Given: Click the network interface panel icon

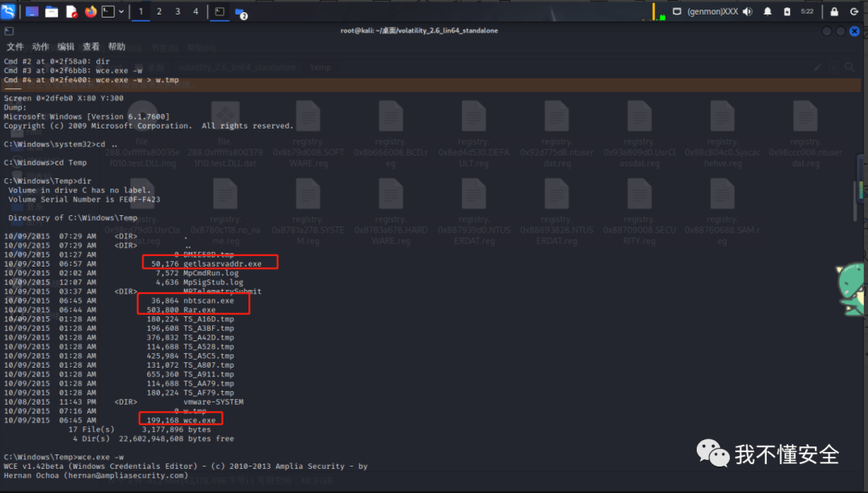Looking at the screenshot, I should point(677,11).
